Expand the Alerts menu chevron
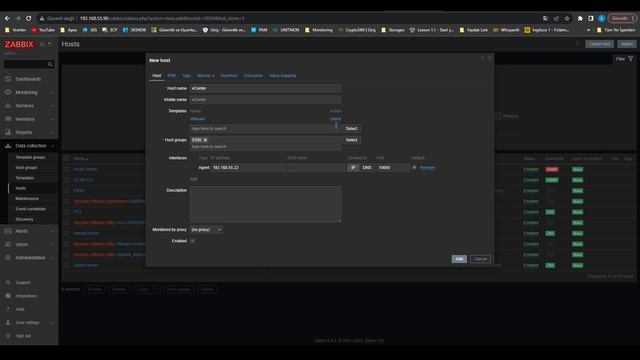The height and width of the screenshot is (360, 640). (x=53, y=231)
